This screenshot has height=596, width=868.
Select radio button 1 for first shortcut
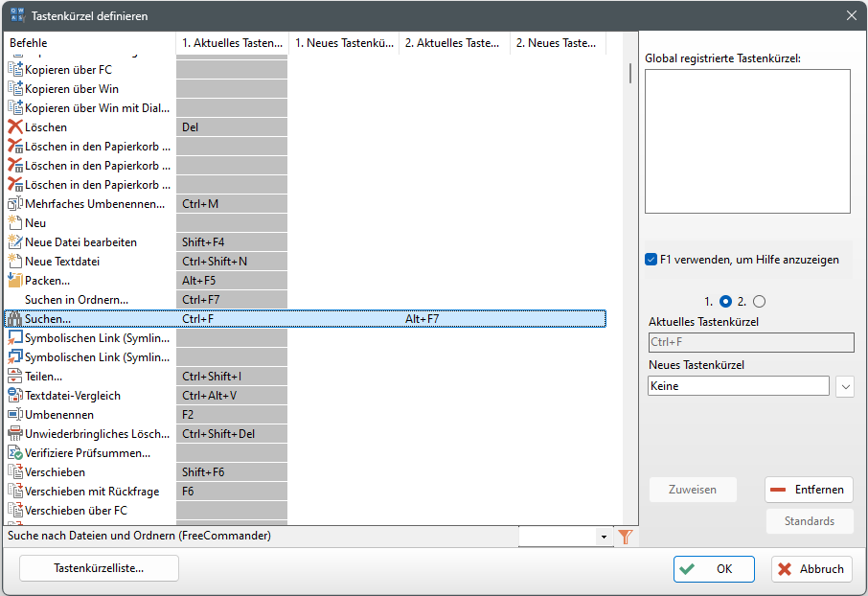(725, 302)
